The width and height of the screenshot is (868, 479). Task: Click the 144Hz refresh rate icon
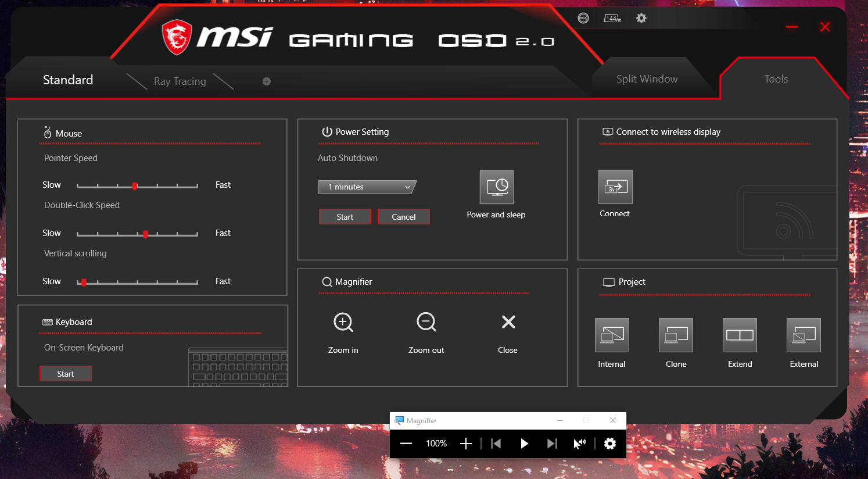(612, 18)
